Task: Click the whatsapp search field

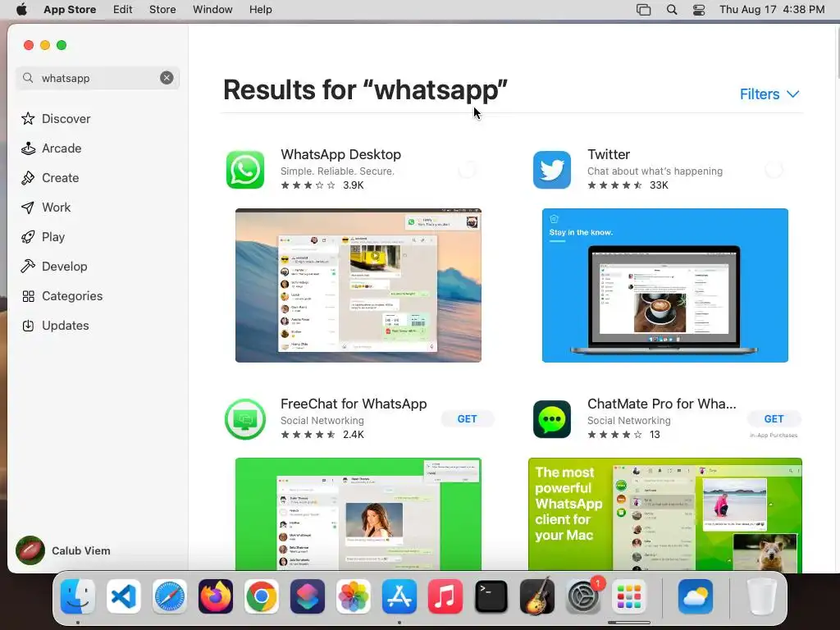Action: coord(98,78)
